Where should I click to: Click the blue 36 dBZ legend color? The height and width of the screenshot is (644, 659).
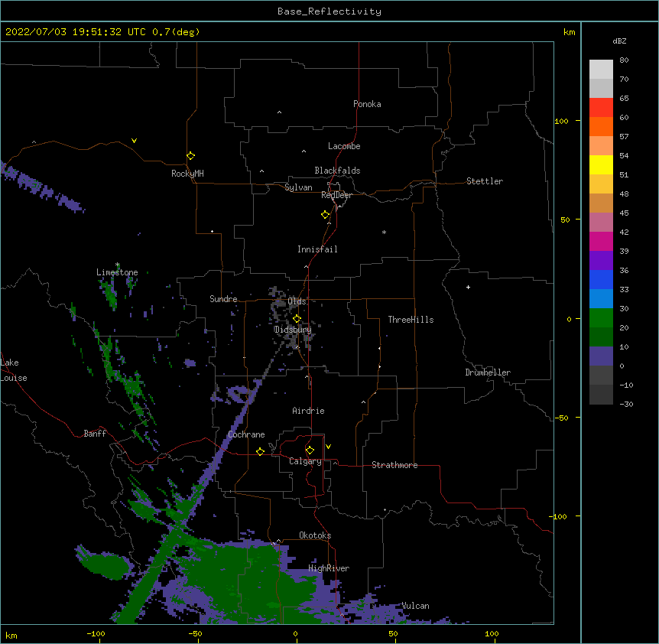pyautogui.click(x=601, y=279)
